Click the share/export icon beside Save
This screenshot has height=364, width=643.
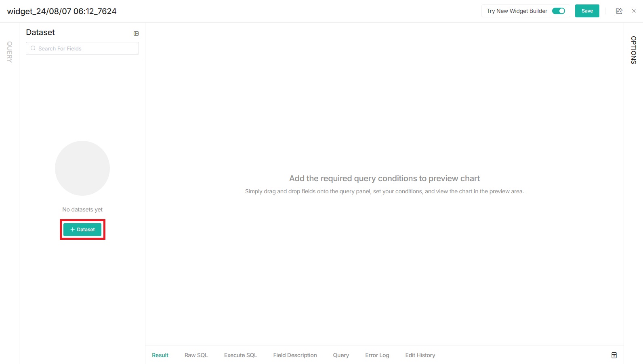(619, 11)
